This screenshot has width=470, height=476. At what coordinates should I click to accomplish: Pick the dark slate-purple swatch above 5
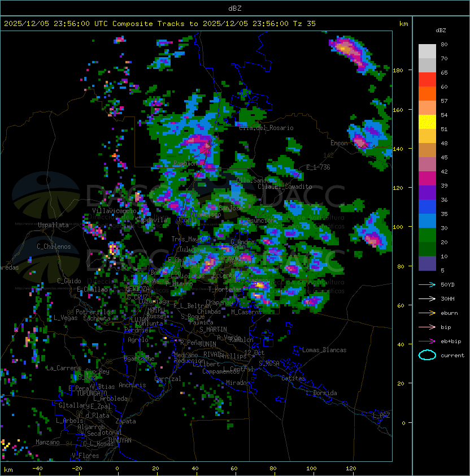[427, 263]
